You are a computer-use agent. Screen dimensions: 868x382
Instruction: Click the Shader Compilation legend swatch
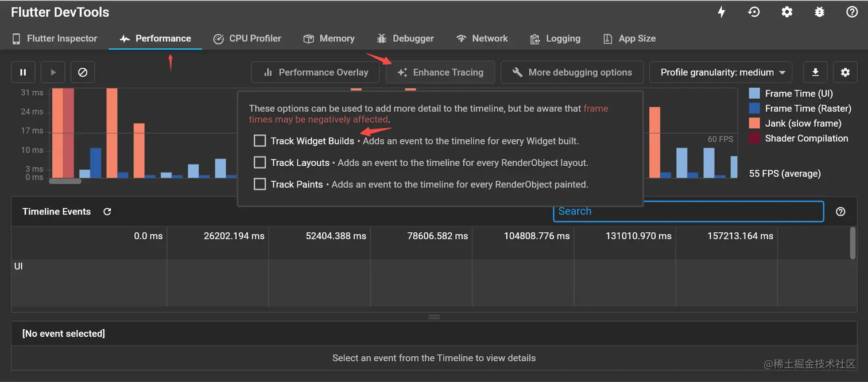click(754, 138)
